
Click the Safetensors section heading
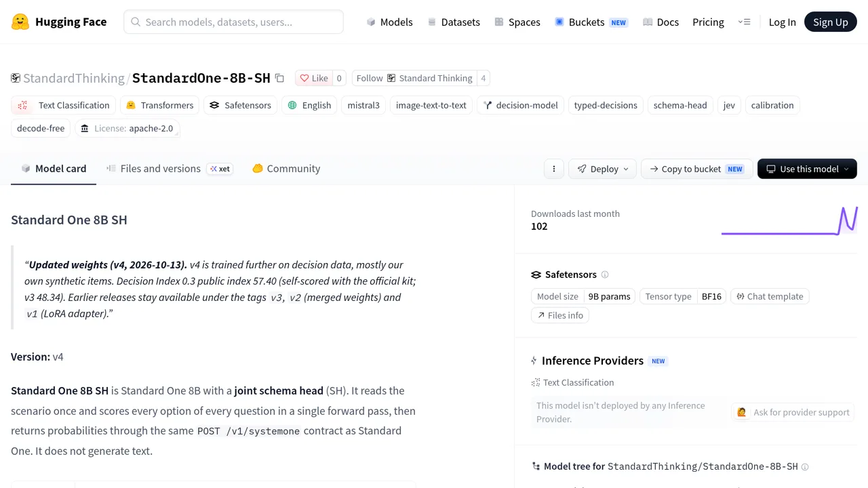tap(571, 274)
